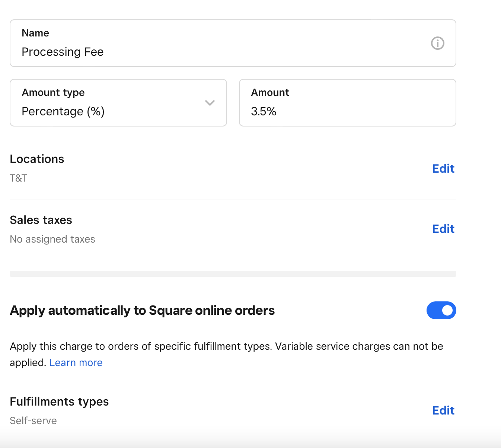
Task: Select the Self-serve fulfillment label
Action: pos(33,420)
